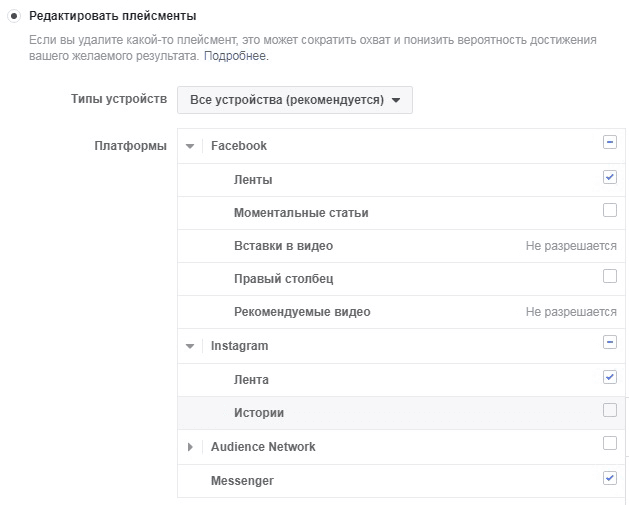This screenshot has height=505, width=629.
Task: Toggle the Facebook platform checkbox
Action: pos(609,143)
